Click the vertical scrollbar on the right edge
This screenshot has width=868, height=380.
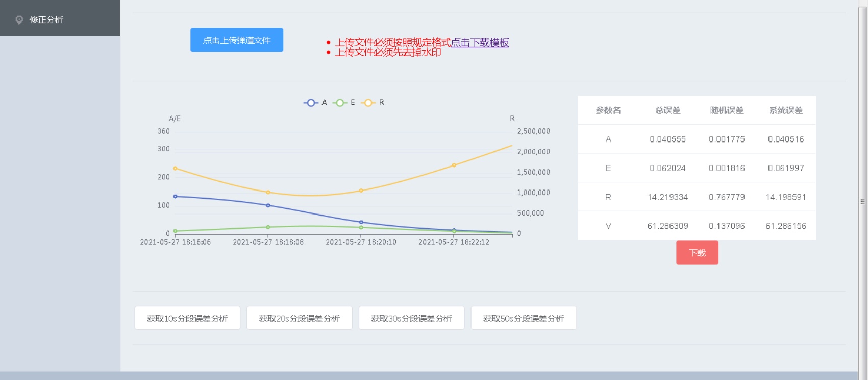[863, 201]
